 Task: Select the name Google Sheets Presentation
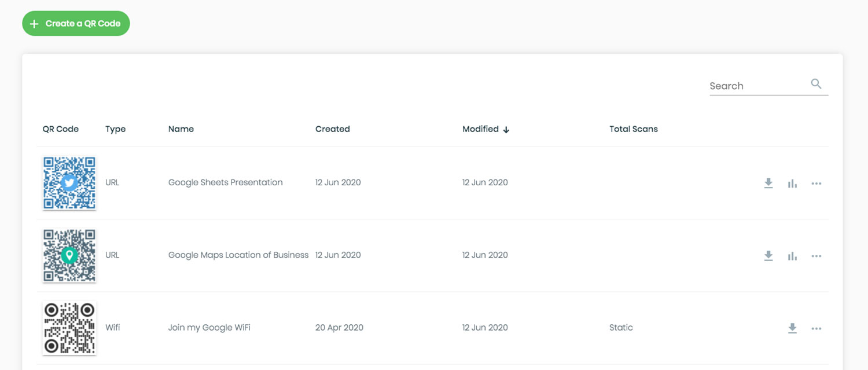coord(226,182)
